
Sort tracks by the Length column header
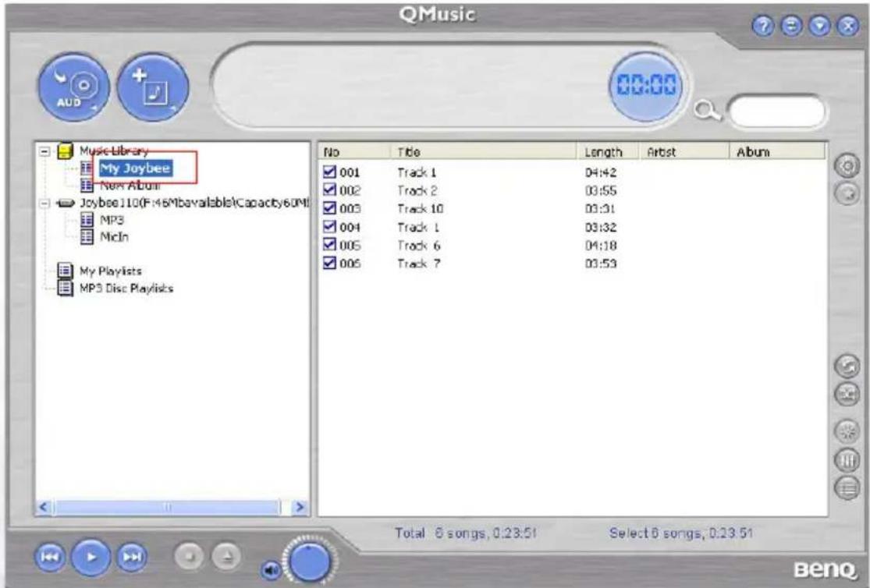(x=609, y=152)
